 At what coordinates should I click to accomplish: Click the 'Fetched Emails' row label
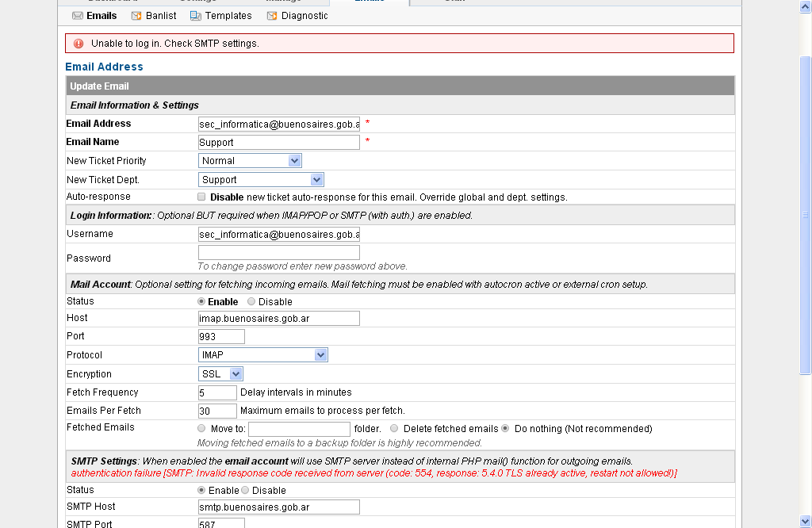point(101,427)
